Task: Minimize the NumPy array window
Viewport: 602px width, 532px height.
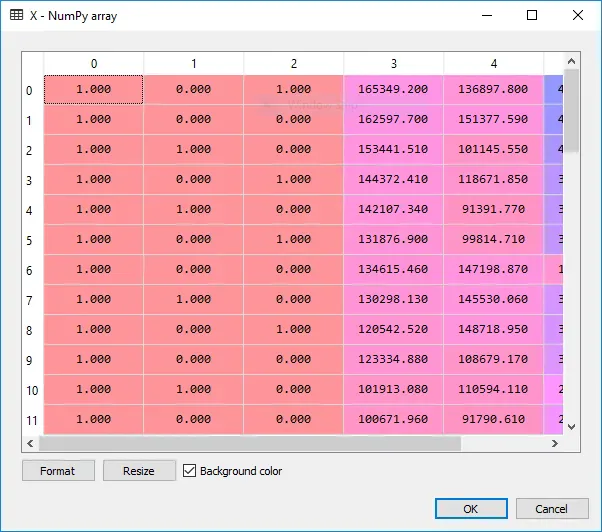Action: tap(487, 15)
